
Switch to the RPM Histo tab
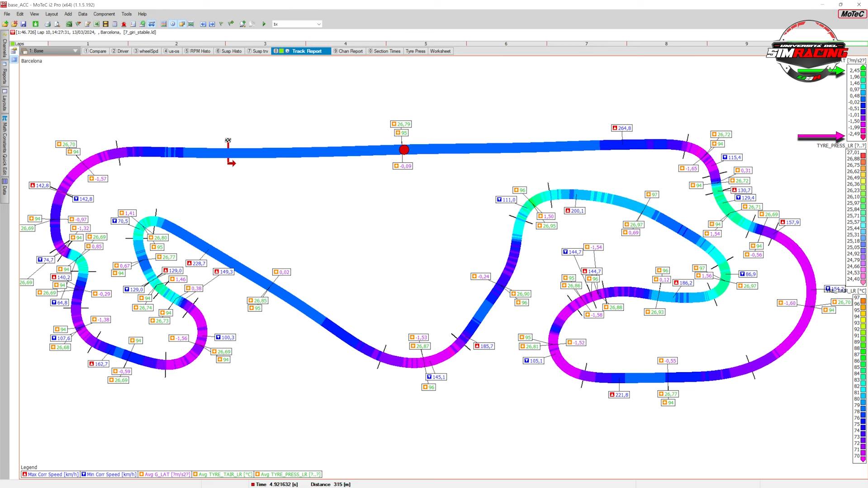pos(197,51)
